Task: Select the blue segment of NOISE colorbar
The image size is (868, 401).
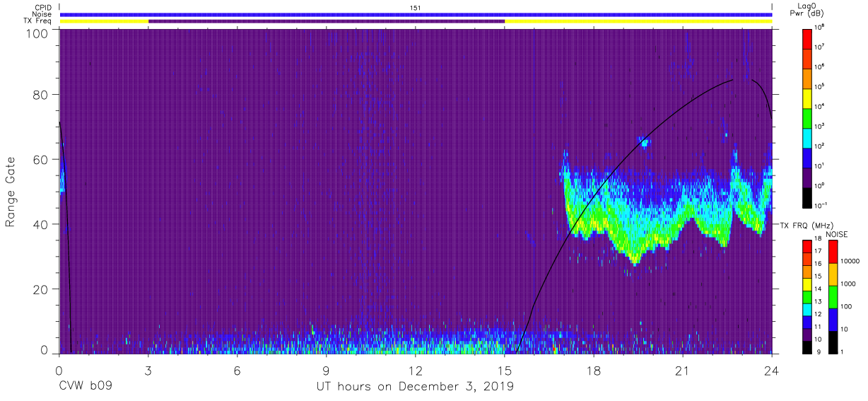Action: point(833,320)
